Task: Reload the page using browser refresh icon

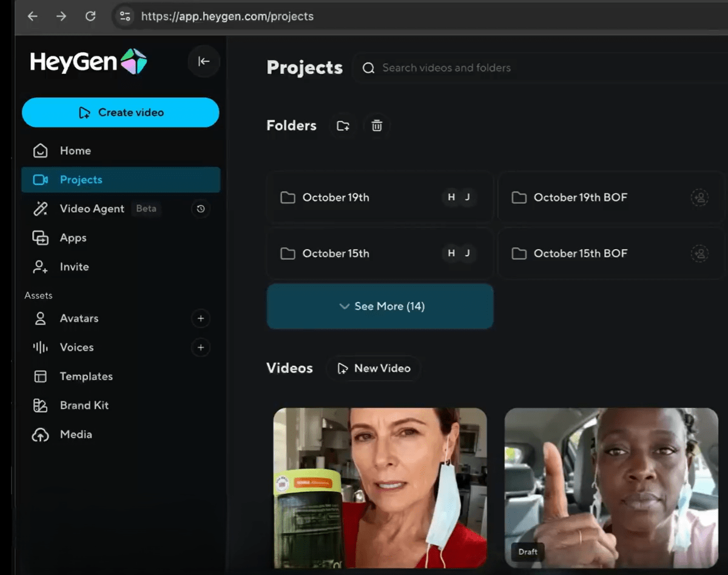Action: pyautogui.click(x=90, y=16)
